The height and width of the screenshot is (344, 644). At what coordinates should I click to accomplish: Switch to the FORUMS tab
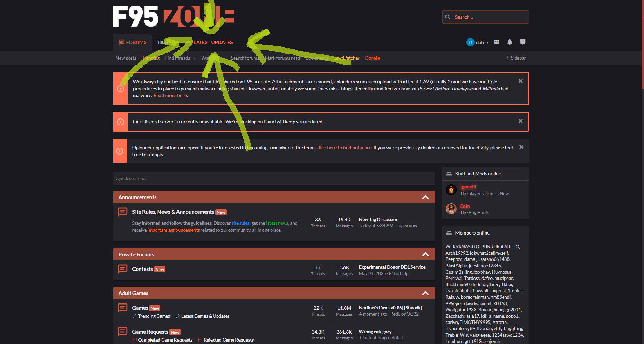pos(132,42)
